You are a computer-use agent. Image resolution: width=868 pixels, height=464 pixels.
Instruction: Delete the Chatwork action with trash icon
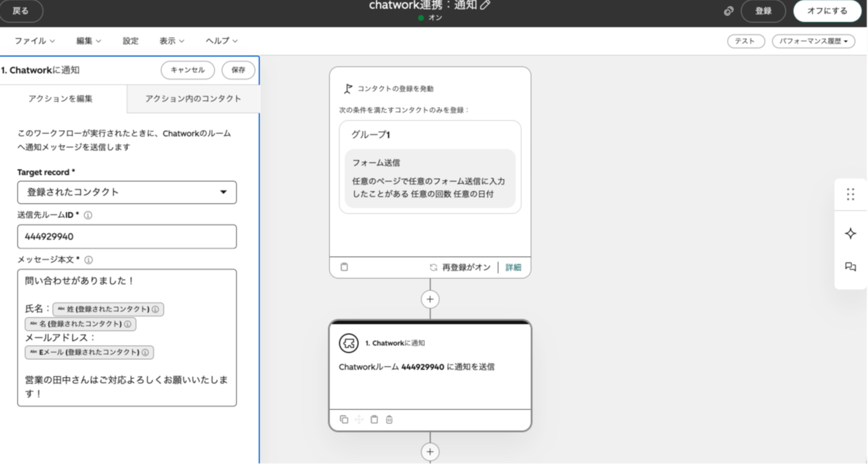pyautogui.click(x=389, y=420)
